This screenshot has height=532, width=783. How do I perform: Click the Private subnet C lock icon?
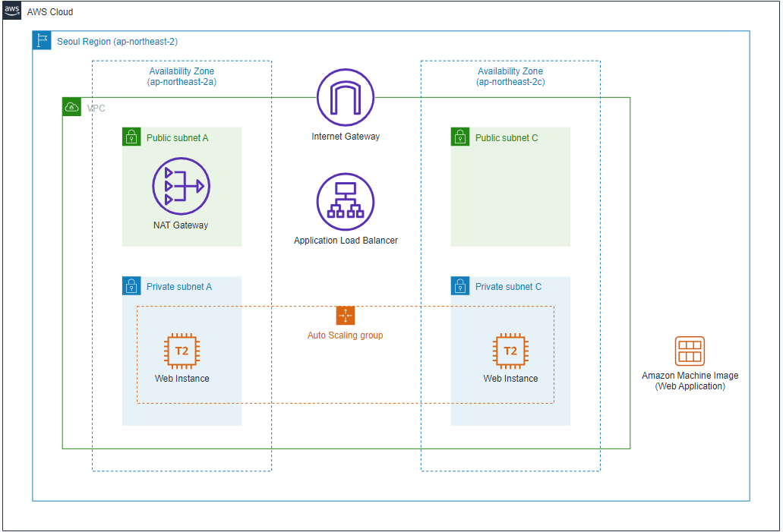point(460,286)
